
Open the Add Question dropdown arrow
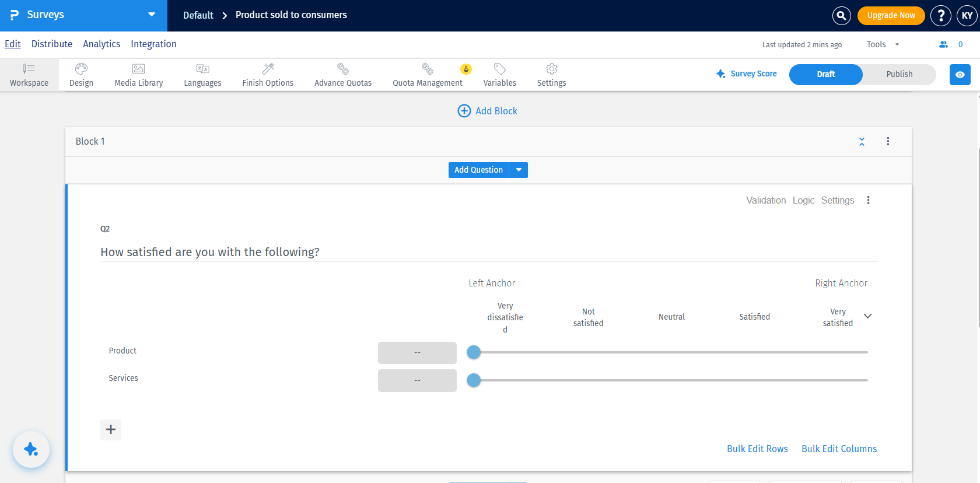tap(519, 170)
